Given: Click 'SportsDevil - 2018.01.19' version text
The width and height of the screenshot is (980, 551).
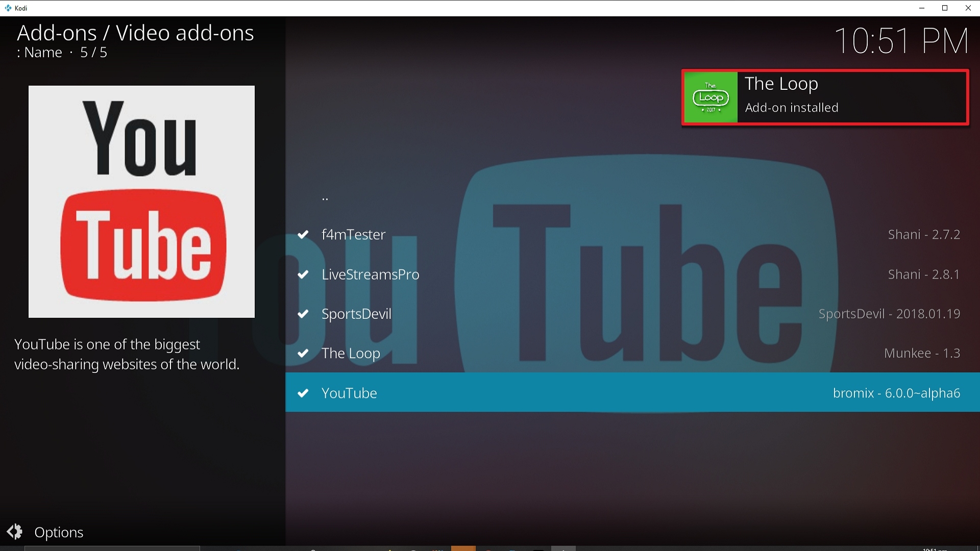Looking at the screenshot, I should pos(889,314).
